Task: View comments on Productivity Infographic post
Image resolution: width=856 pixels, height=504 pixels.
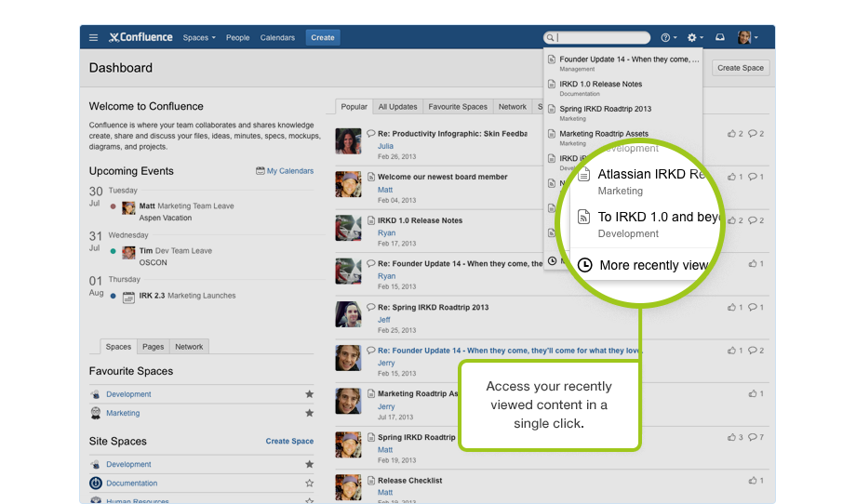Action: pyautogui.click(x=756, y=134)
